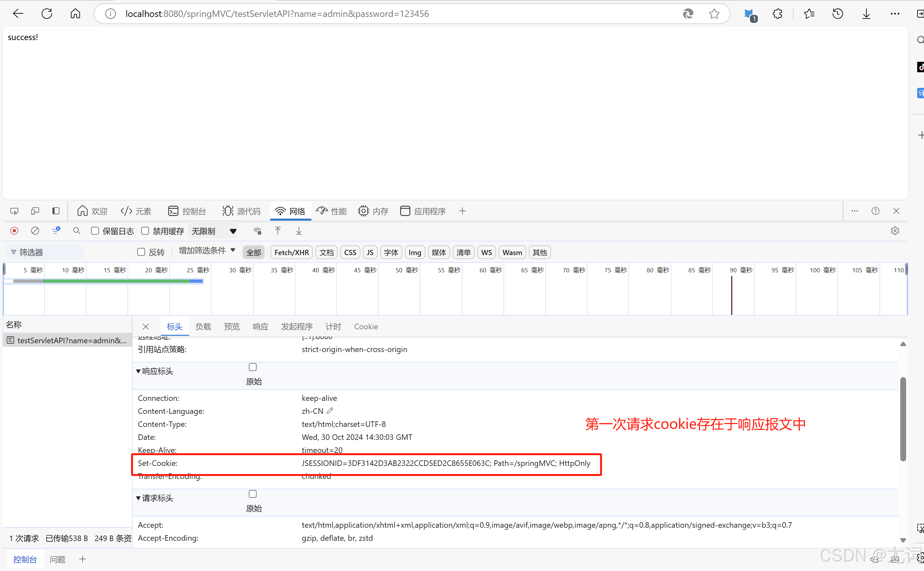Open browser extensions puzzle icon

point(778,14)
